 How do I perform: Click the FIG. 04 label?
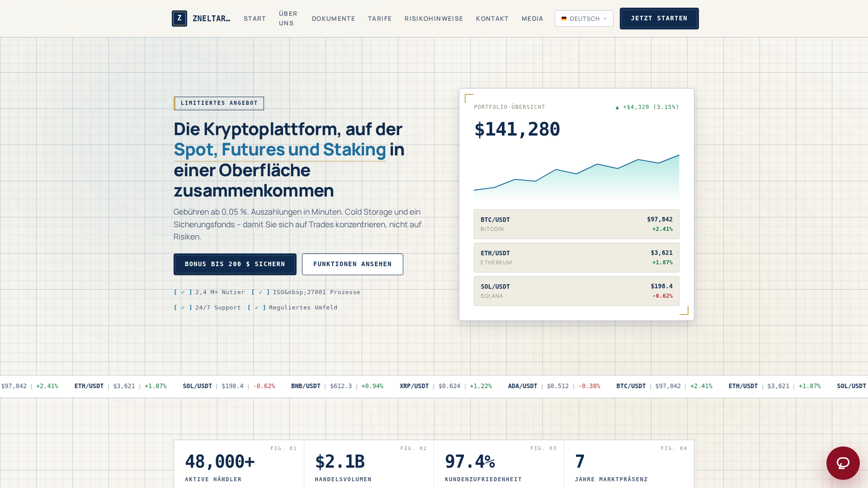(674, 449)
